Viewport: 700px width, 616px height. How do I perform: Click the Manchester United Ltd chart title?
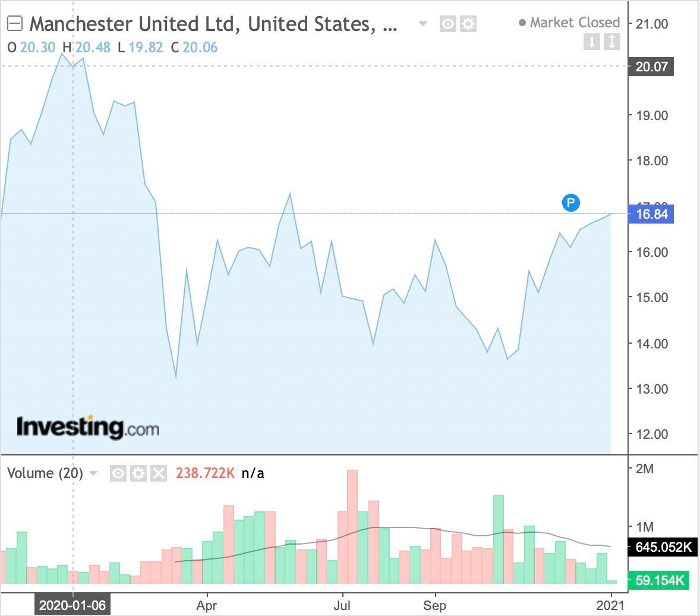[213, 24]
